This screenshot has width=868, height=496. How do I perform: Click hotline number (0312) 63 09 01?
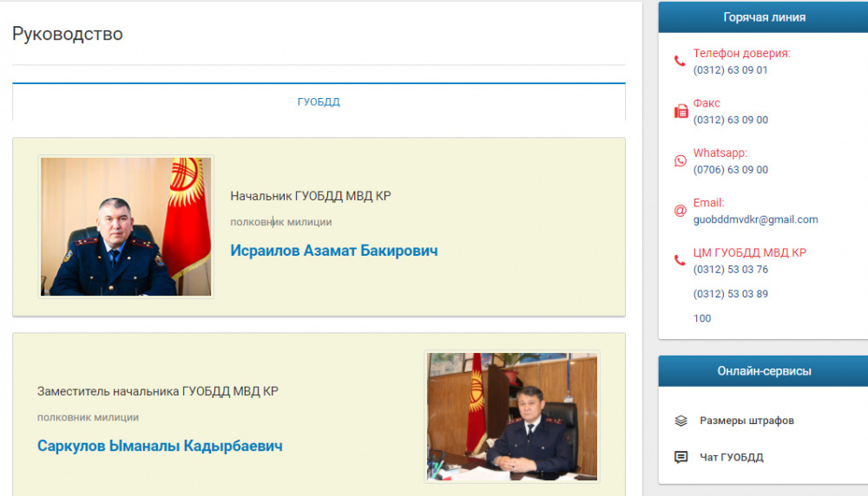click(730, 70)
